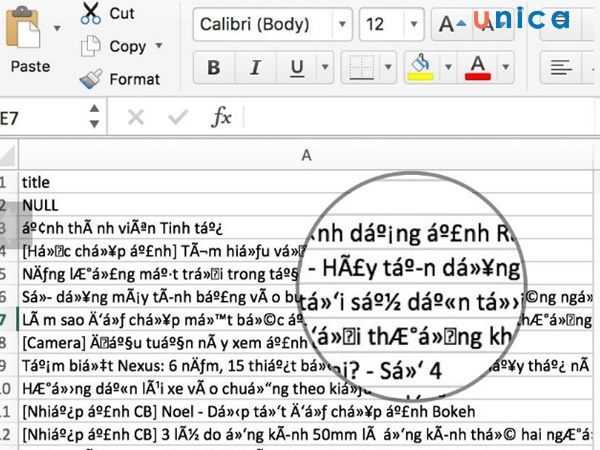Image resolution: width=600 pixels, height=450 pixels.
Task: Select the cell mentioning '50mm'
Action: point(306,435)
